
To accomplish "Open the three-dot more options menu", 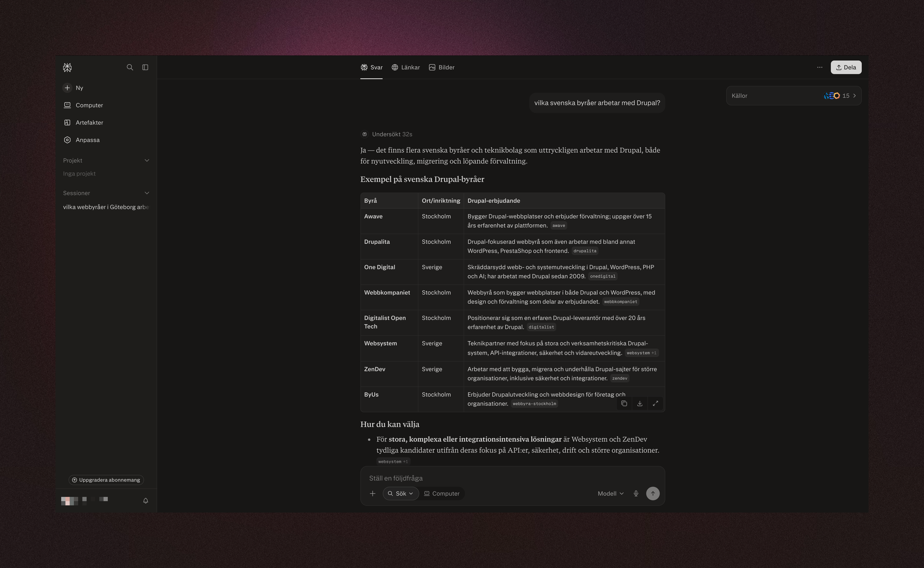I will pos(820,67).
